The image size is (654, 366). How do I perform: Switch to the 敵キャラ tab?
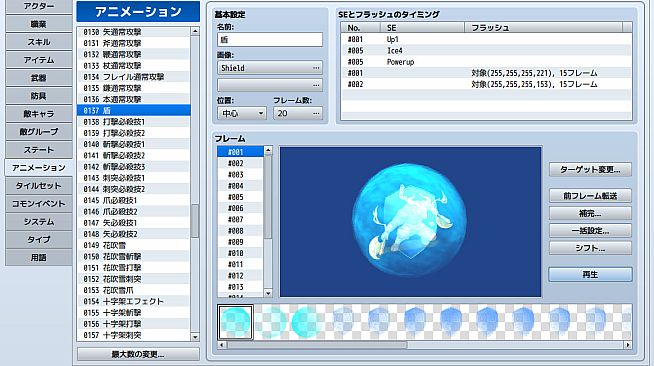(39, 113)
